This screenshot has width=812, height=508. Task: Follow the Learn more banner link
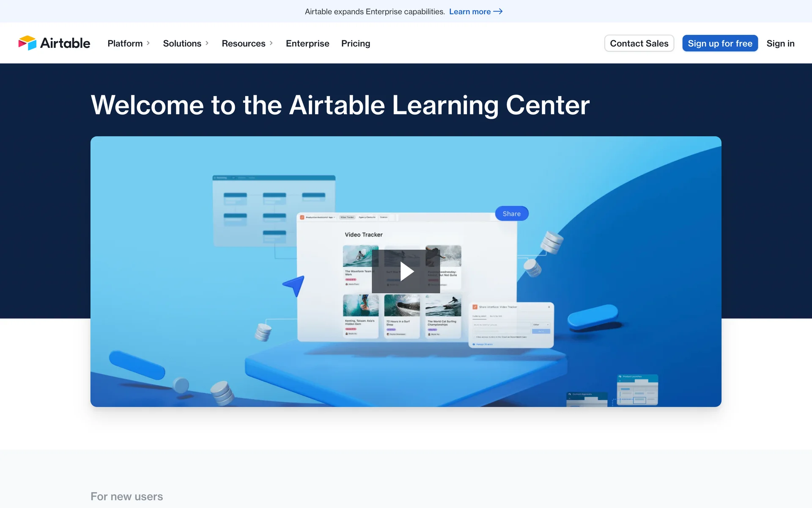[469, 11]
